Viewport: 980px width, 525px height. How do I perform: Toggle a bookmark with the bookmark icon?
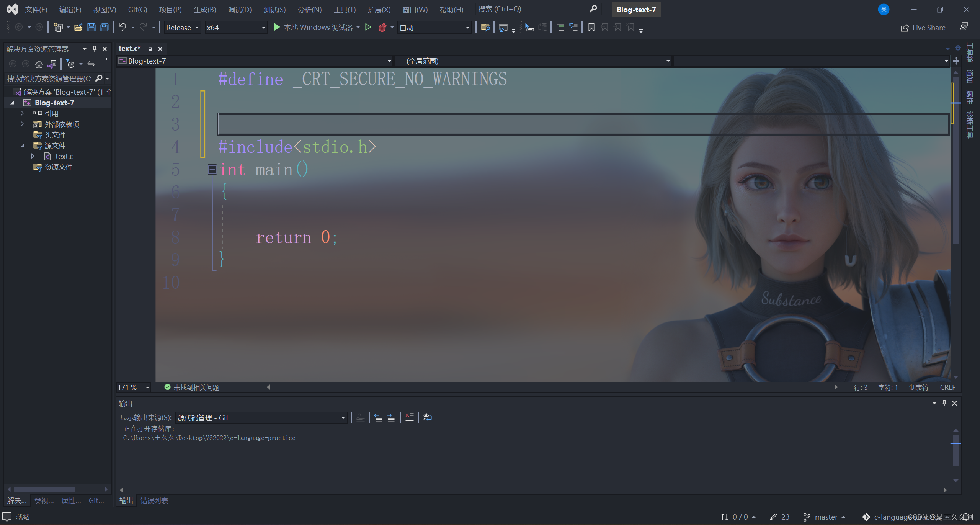coord(591,27)
